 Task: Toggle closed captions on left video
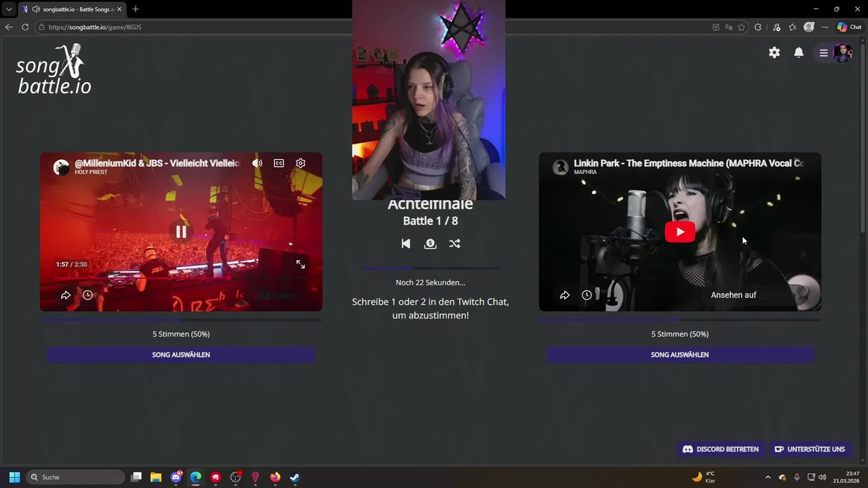(x=279, y=163)
